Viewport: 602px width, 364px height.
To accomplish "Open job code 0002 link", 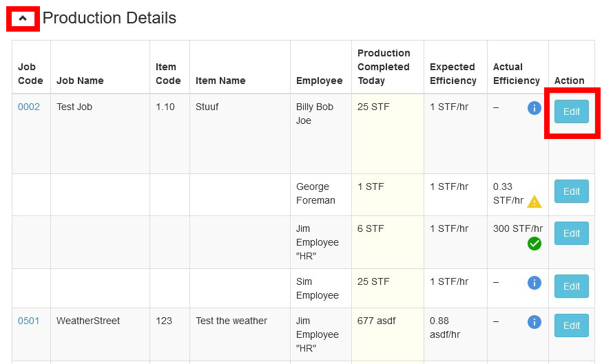I will (x=29, y=107).
